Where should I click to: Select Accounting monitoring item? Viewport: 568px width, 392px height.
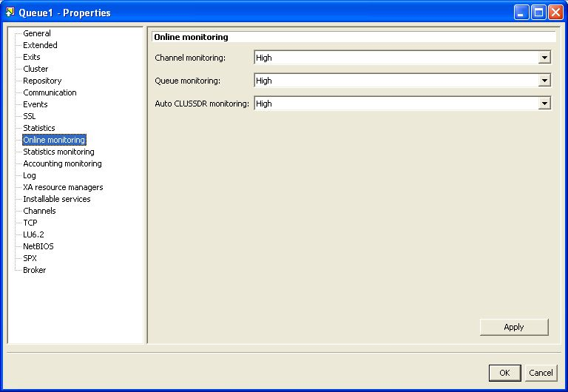62,163
